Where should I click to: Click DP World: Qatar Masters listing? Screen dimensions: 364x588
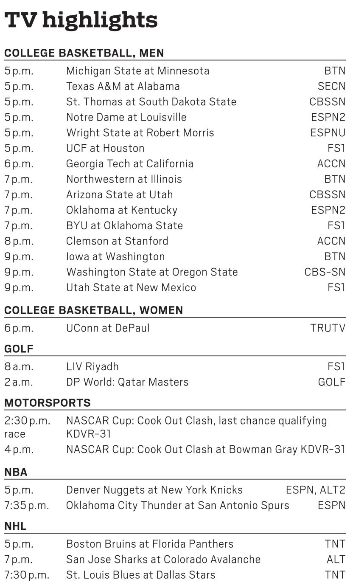(x=127, y=382)
